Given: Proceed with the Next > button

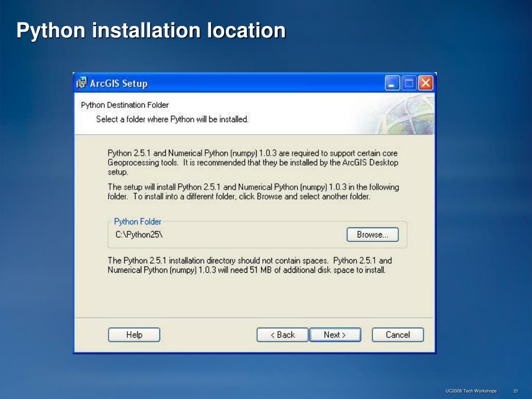Looking at the screenshot, I should click(x=335, y=335).
